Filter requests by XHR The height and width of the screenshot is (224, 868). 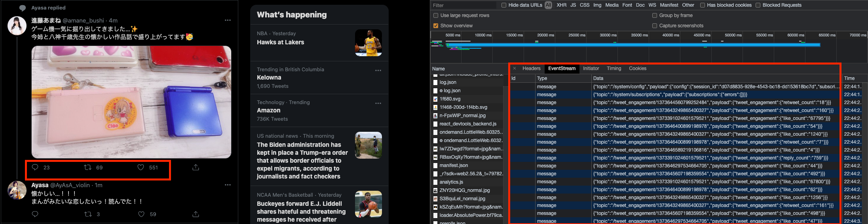[x=561, y=5]
